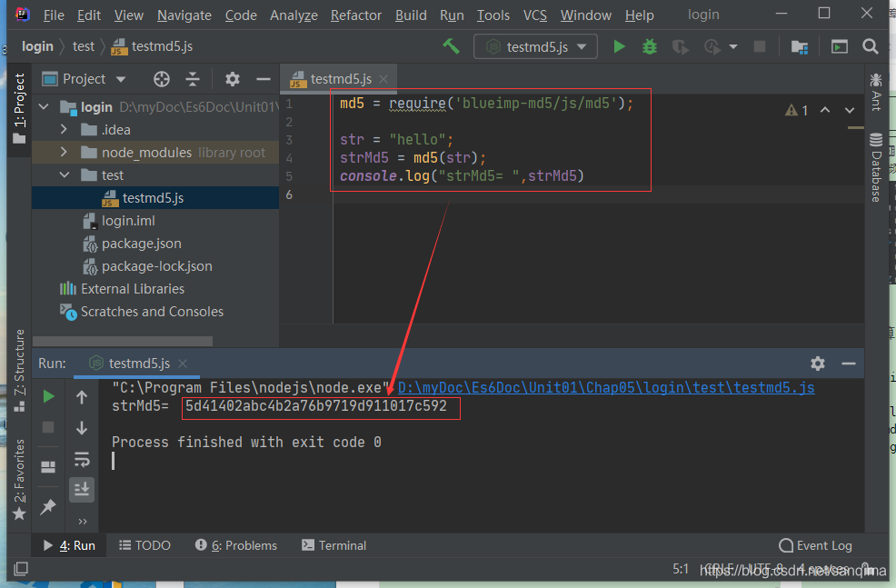Screen dimensions: 896x588
Task: Open the Problems tool window
Action: point(236,545)
